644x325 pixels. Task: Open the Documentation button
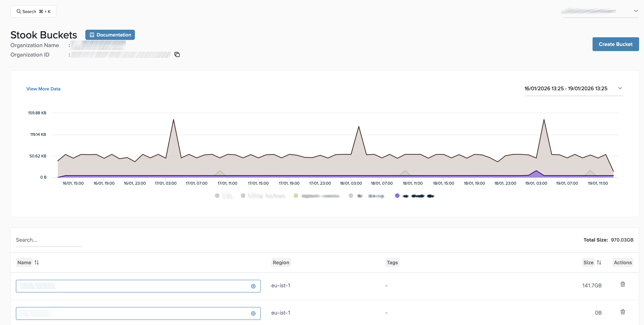click(110, 35)
